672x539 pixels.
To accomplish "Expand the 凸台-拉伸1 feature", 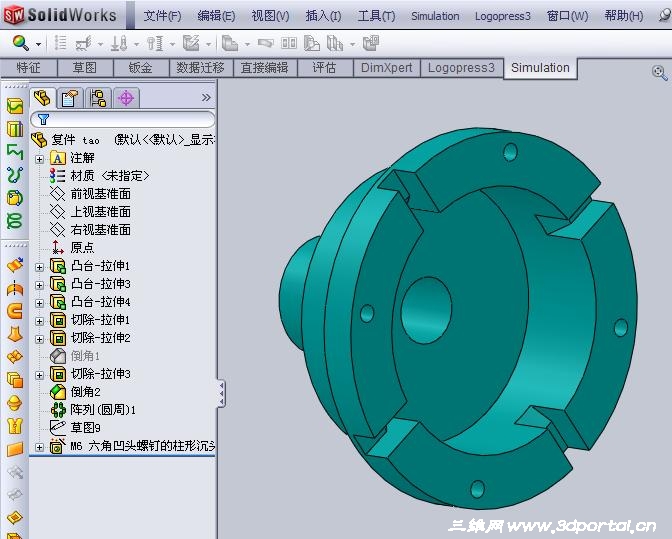I will click(x=39, y=267).
